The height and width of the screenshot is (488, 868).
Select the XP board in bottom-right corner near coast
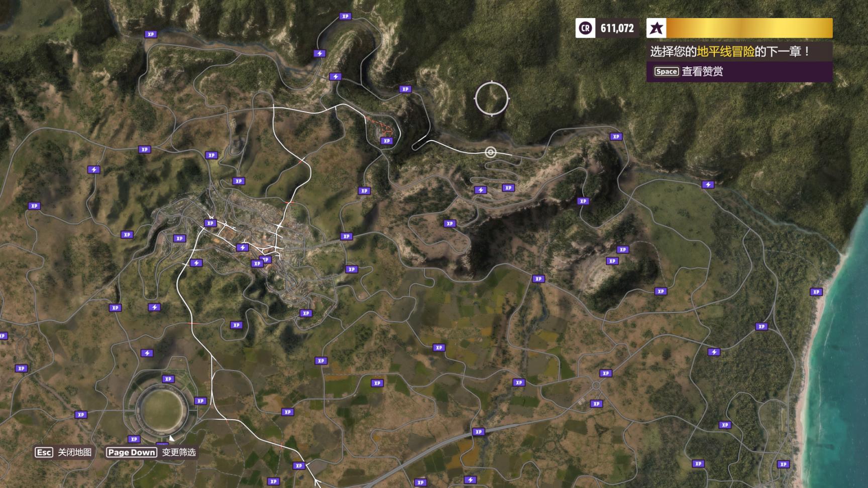pyautogui.click(x=783, y=464)
